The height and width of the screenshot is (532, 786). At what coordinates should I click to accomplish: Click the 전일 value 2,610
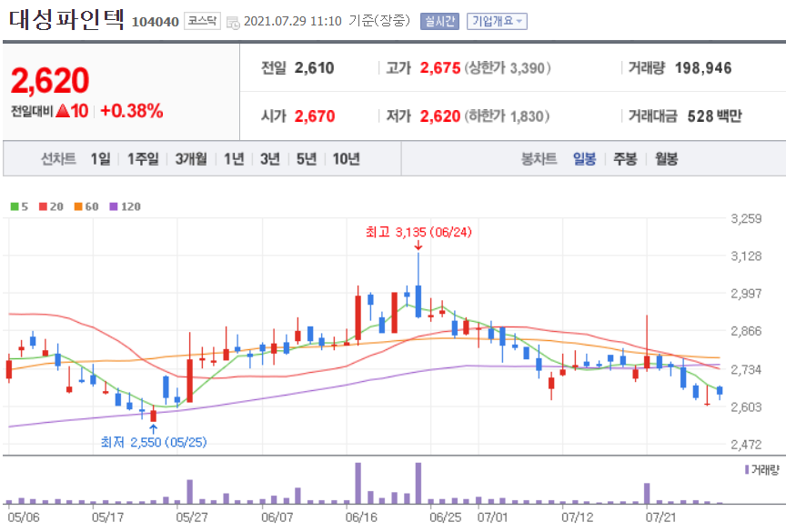(314, 67)
